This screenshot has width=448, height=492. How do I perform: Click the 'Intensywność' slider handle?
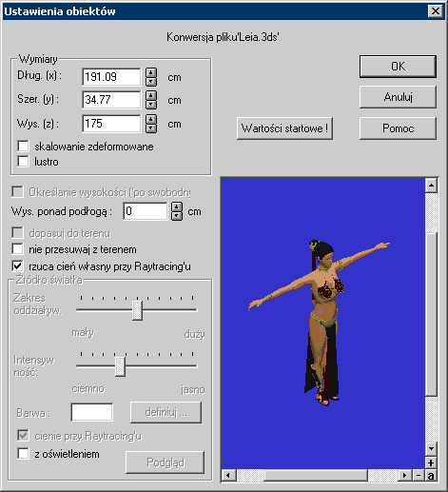120,366
